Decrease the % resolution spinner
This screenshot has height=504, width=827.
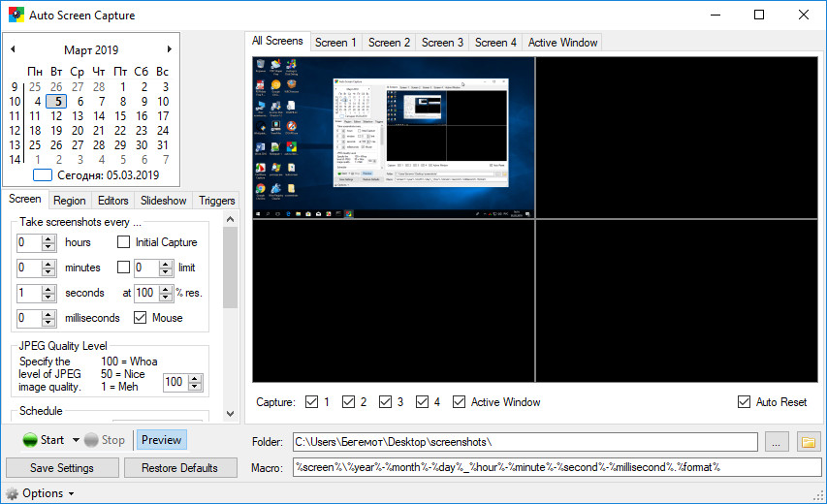pyautogui.click(x=166, y=297)
